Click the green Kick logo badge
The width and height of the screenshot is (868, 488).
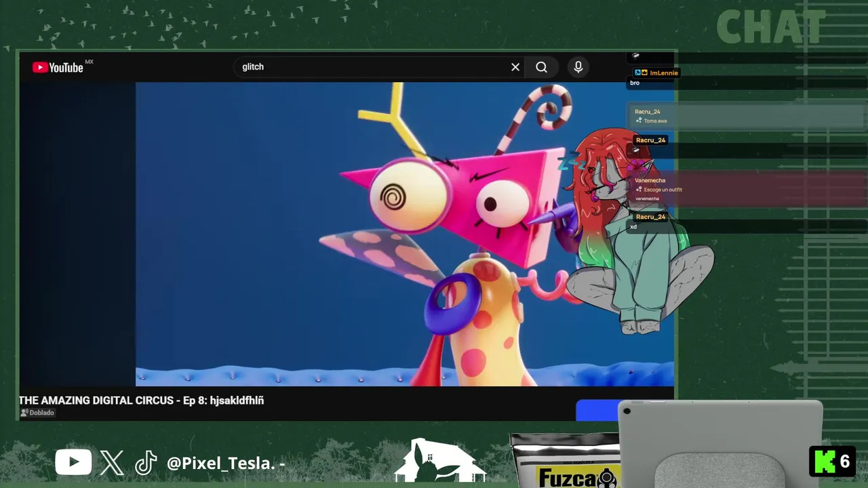pos(825,462)
